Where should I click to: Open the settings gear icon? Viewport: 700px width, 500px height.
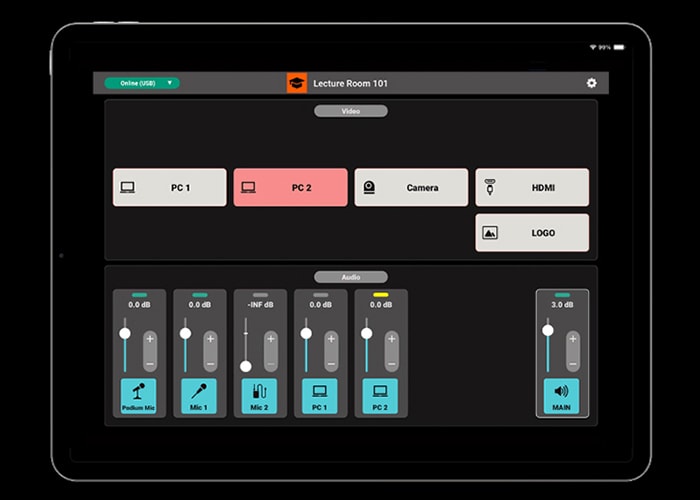(x=591, y=83)
